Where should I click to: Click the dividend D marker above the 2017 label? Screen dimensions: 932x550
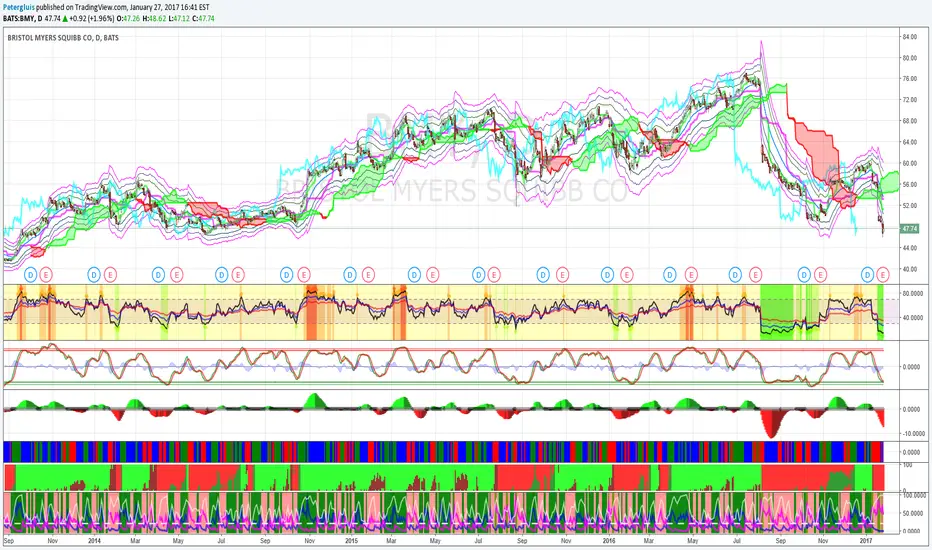click(868, 275)
